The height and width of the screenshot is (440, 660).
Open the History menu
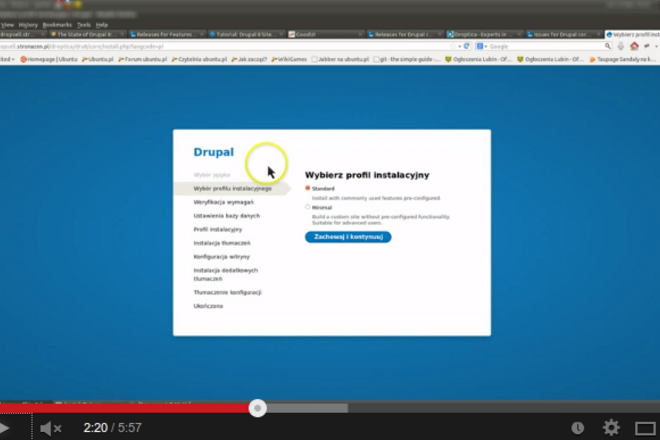[x=28, y=25]
